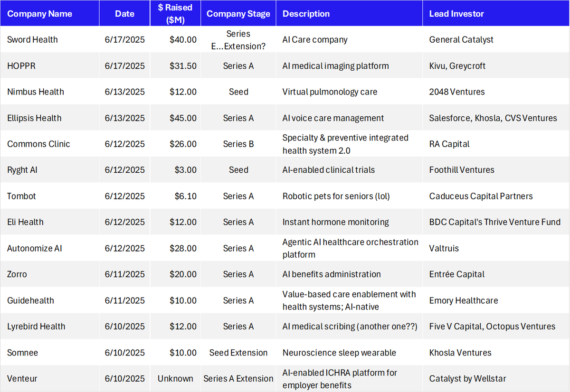Click the Khosla Ventures cell
570x392 pixels.
pyautogui.click(x=496, y=353)
